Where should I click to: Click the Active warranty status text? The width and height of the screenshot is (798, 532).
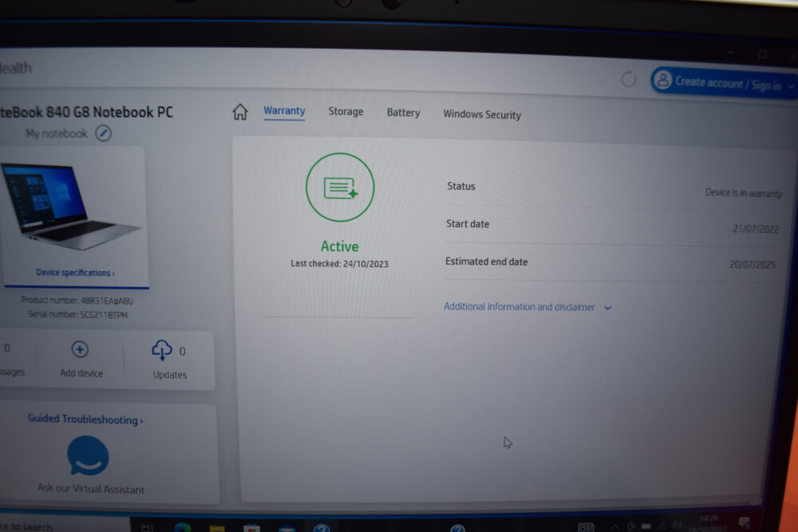pyautogui.click(x=339, y=246)
